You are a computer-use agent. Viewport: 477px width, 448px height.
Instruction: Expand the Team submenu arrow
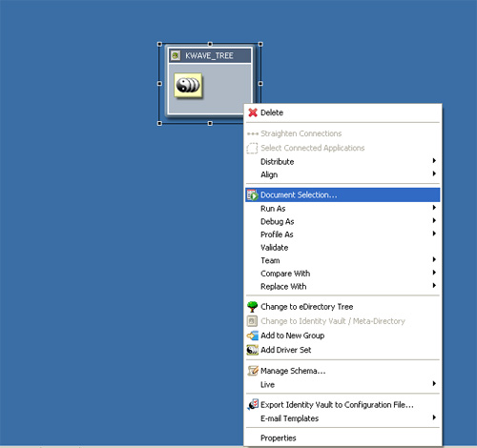click(434, 259)
